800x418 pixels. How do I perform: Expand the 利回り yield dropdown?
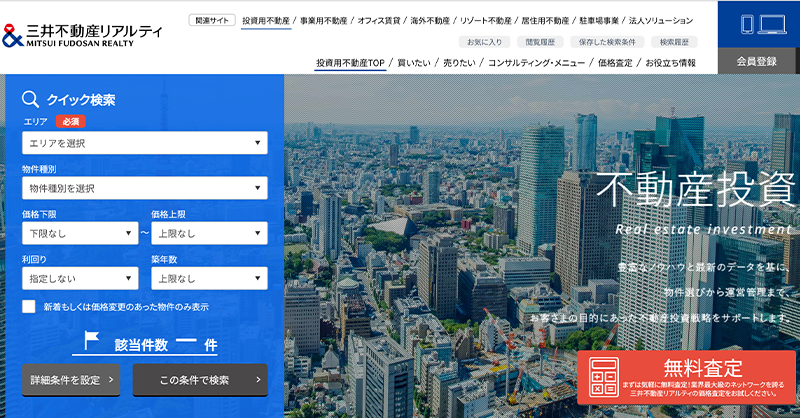pos(80,278)
